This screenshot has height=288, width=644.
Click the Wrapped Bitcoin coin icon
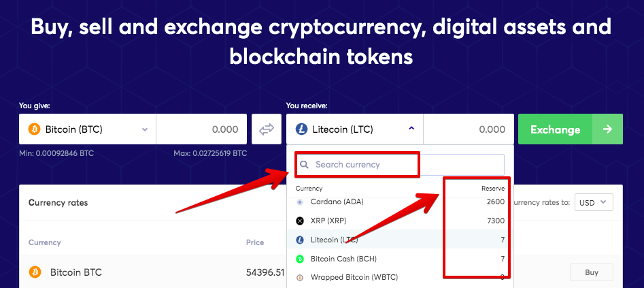(x=300, y=277)
